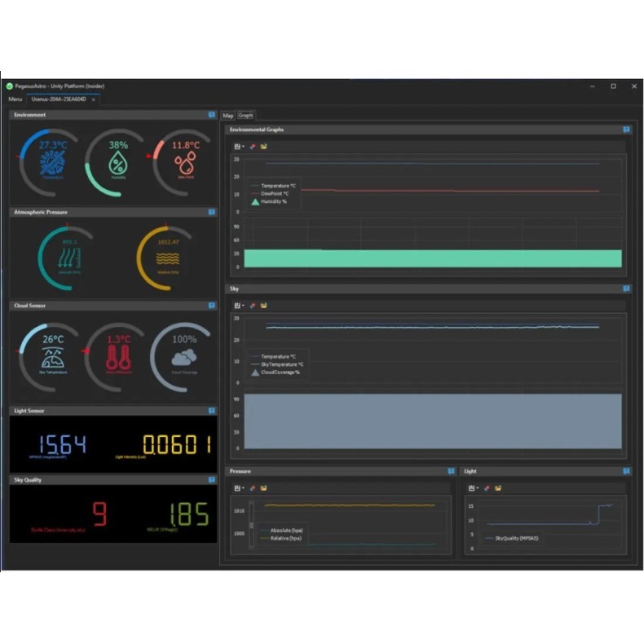644x644 pixels.
Task: Click the Environment panel info icon
Action: point(212,115)
